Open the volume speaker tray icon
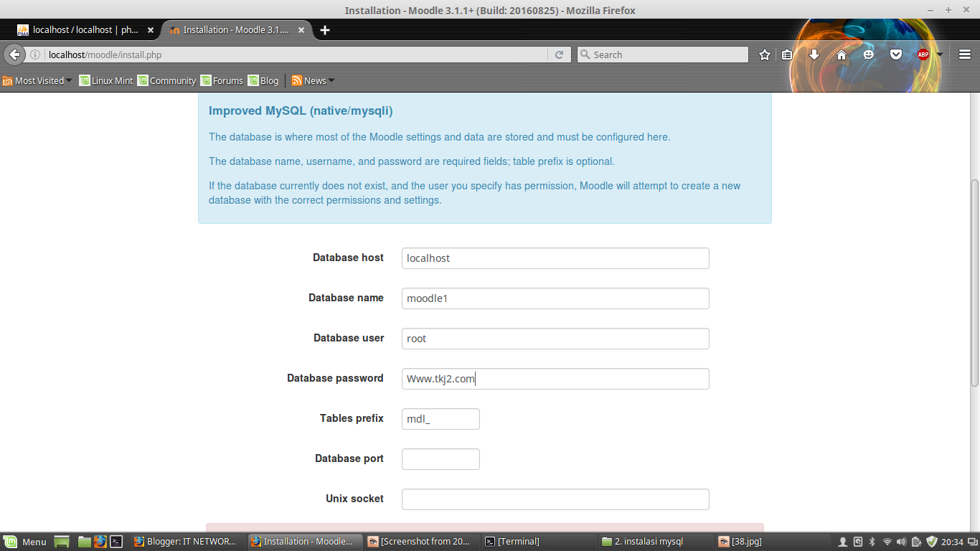The width and height of the screenshot is (980, 551). coord(902,542)
